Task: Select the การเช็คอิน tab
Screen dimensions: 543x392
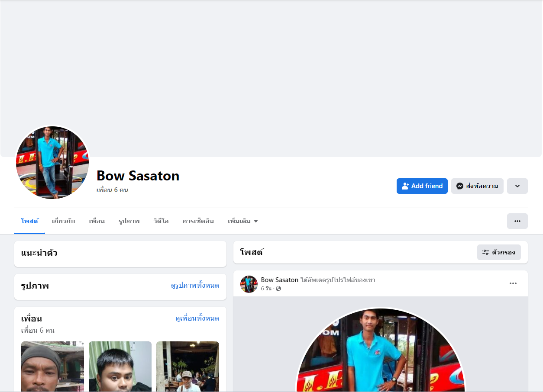Action: 198,221
